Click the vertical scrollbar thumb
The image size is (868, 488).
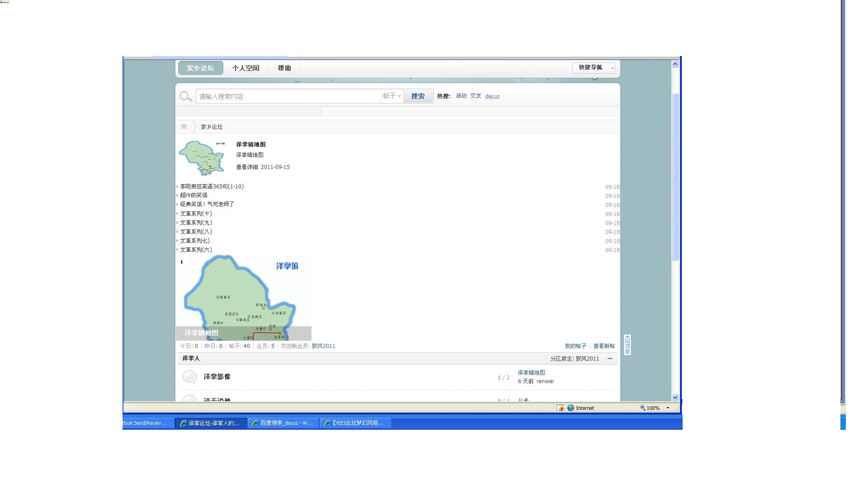click(x=675, y=177)
